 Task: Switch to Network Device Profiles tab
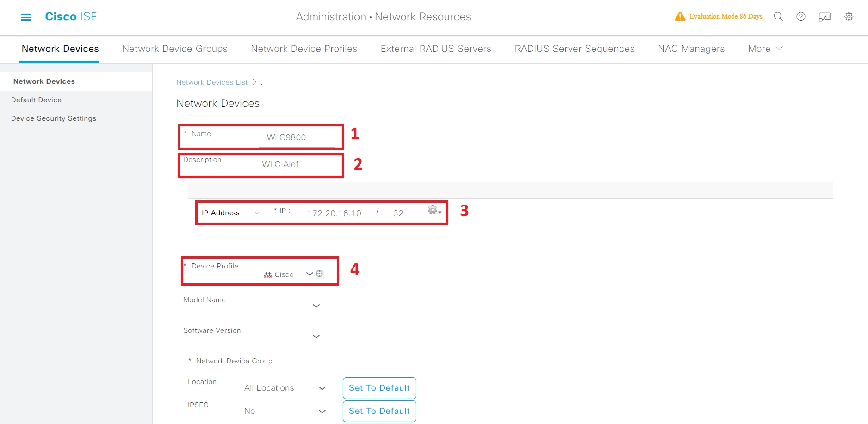tap(304, 49)
